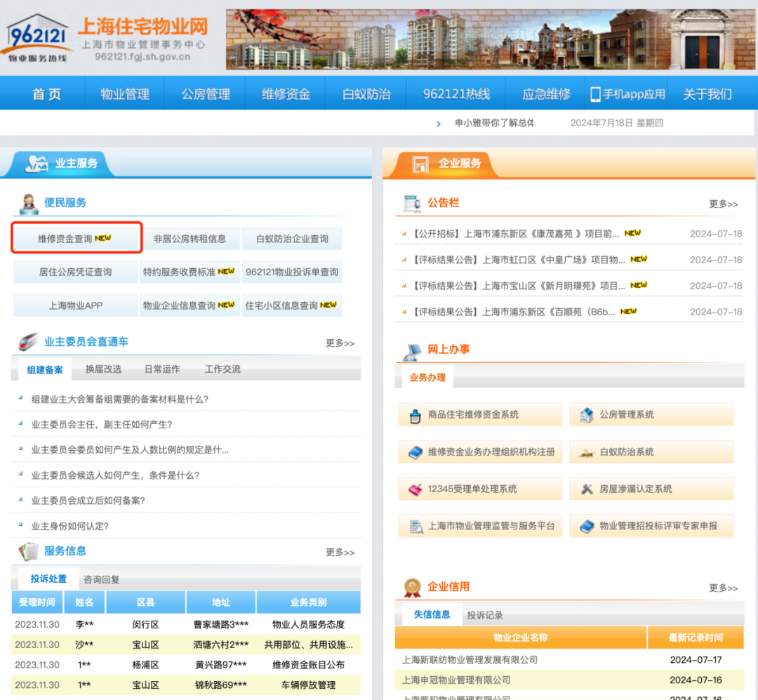Viewport: 758px width, 700px height.
Task: Open the 白蚁防治 menu
Action: (366, 94)
